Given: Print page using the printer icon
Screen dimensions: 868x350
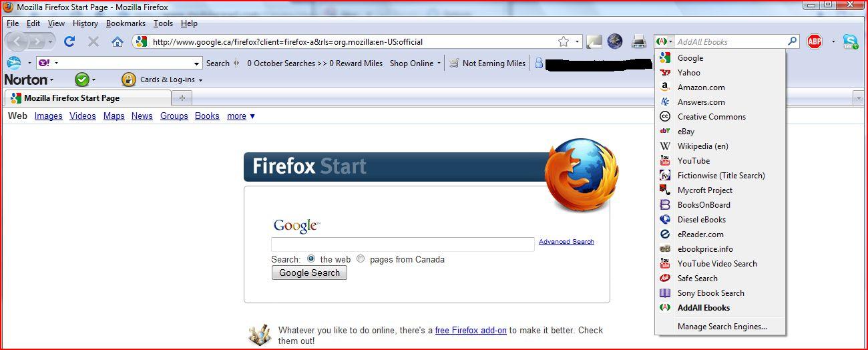Looking at the screenshot, I should pos(639,41).
